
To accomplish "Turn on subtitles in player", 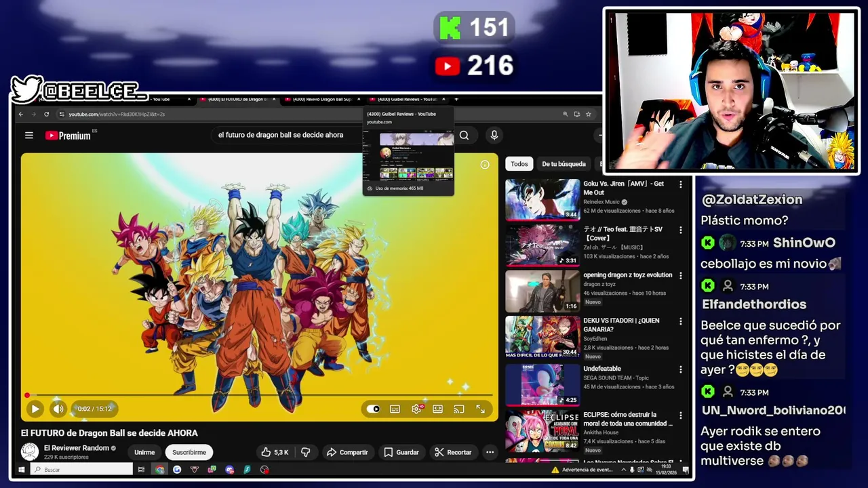I will click(x=395, y=409).
